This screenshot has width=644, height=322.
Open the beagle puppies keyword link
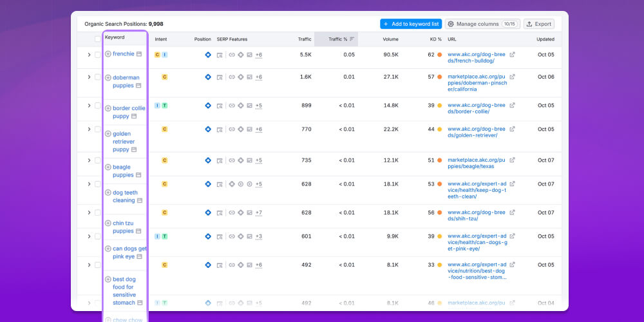[122, 171]
